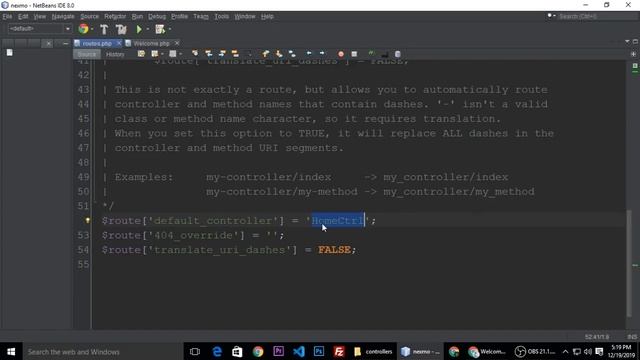Open the Refactor menu
The width and height of the screenshot is (640, 360).
[115, 17]
